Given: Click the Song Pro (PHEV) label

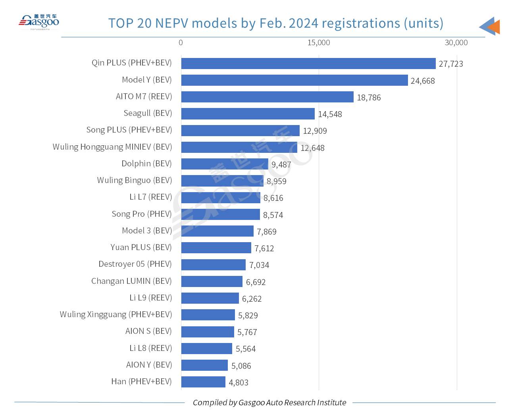Looking at the screenshot, I should (142, 214).
